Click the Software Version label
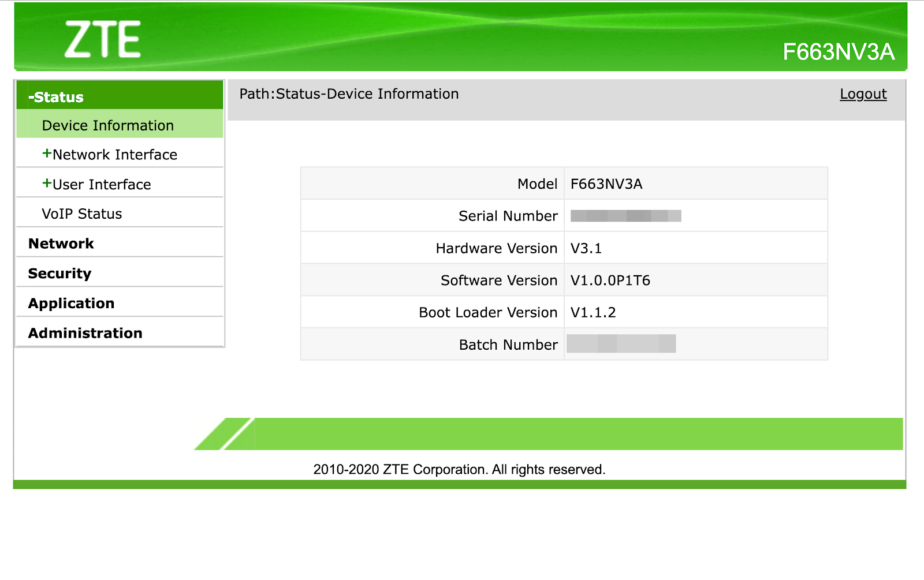This screenshot has height=580, width=924. pyautogui.click(x=499, y=280)
